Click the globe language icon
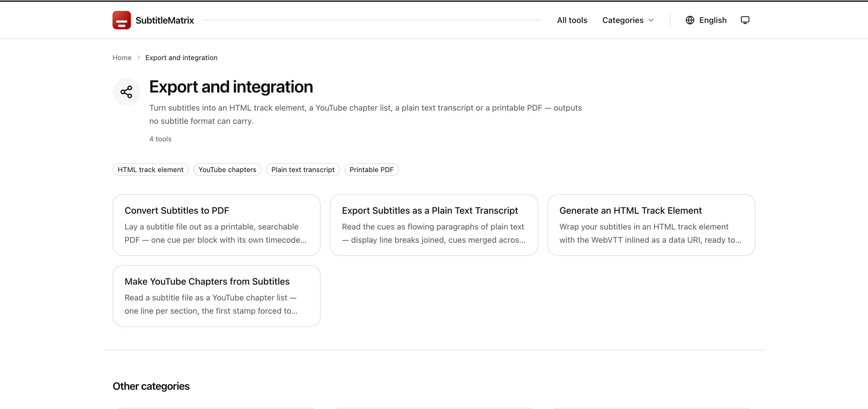 (x=690, y=20)
